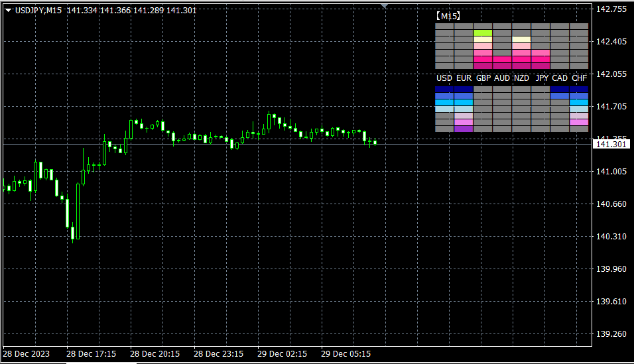634x364 pixels.
Task: Click the JPY currency label
Action: pos(541,78)
